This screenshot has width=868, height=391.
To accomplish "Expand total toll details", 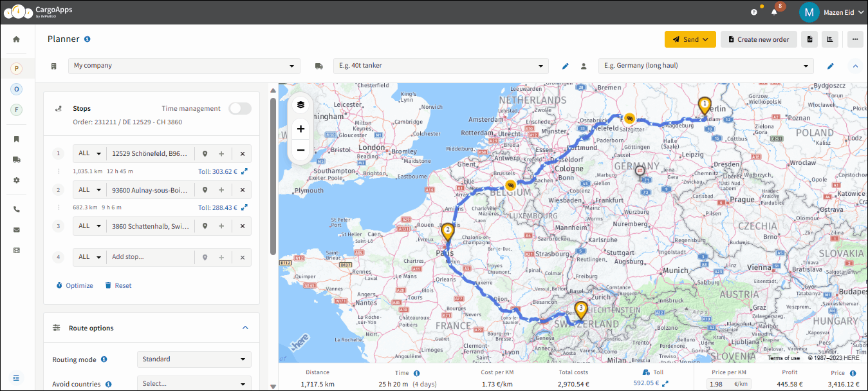I will coord(665,384).
